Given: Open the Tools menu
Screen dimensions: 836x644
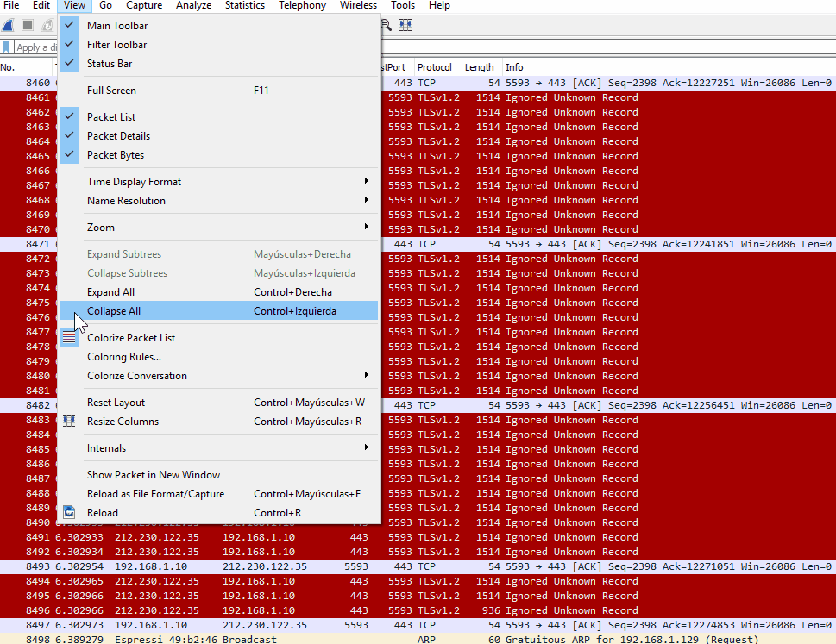Looking at the screenshot, I should pos(403,5).
